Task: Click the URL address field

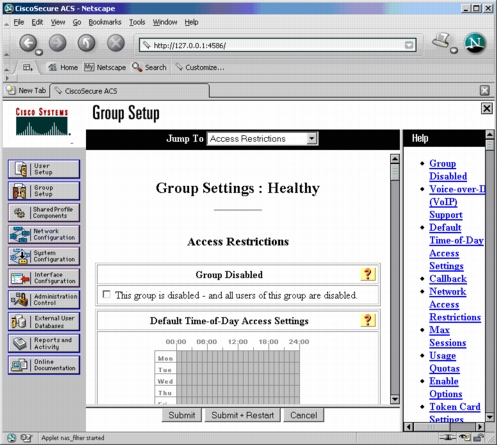Action: click(278, 45)
